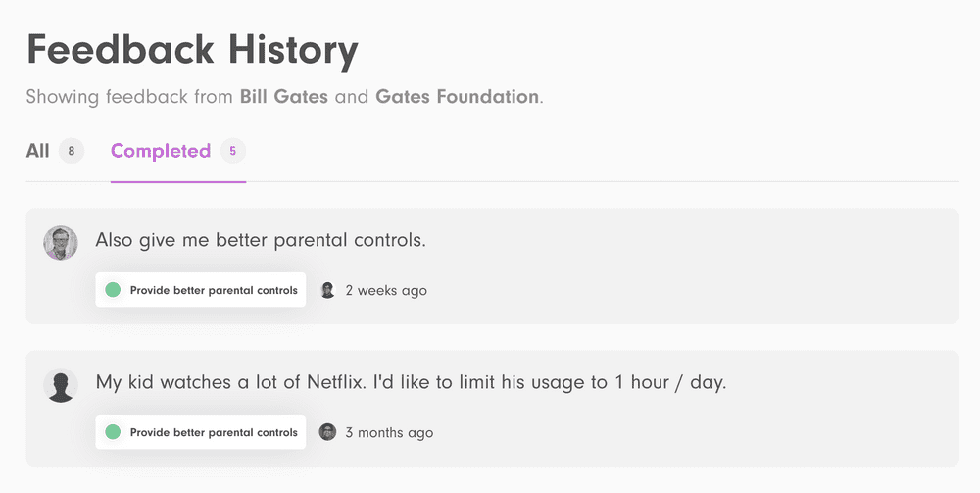The image size is (980, 493).
Task: Click the Netflix usage limit feedback text
Action: point(411,382)
